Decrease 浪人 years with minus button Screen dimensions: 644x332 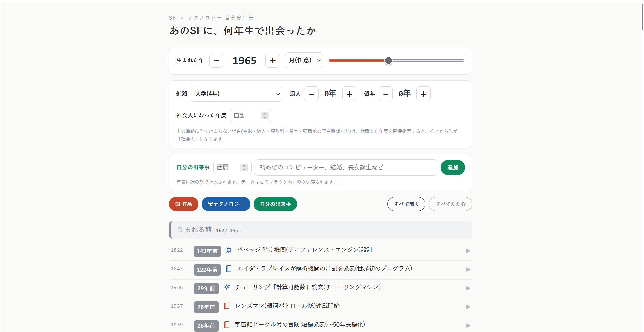click(x=311, y=94)
